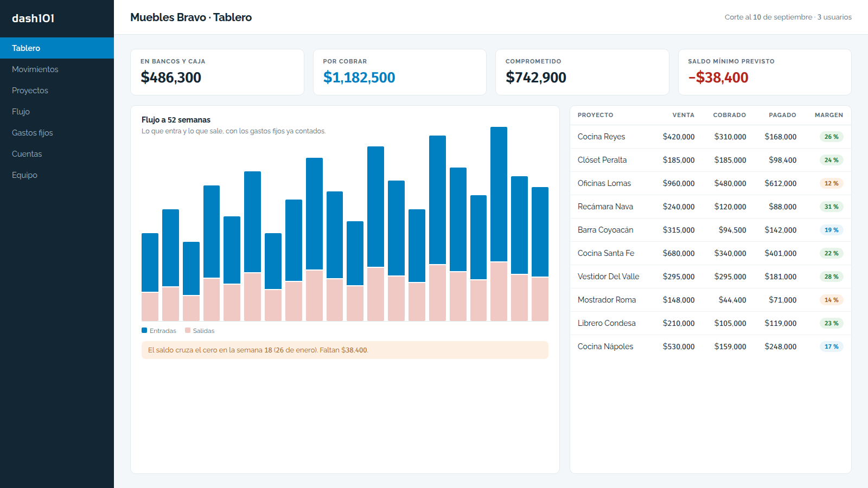Click the 14 % margin badge of Mostrador Roma
868x488 pixels.
click(x=831, y=300)
